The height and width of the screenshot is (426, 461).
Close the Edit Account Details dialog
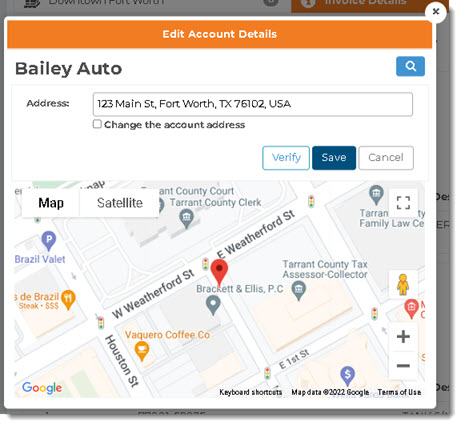(x=436, y=12)
